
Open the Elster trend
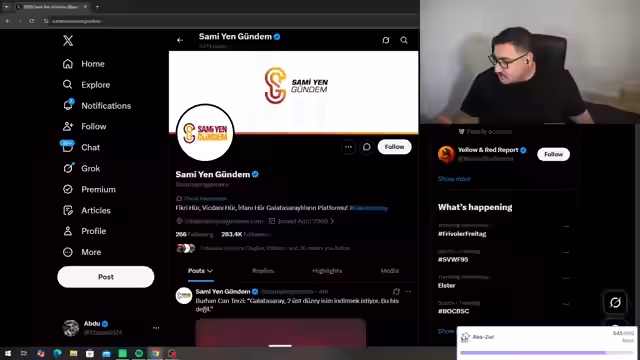tap(447, 285)
